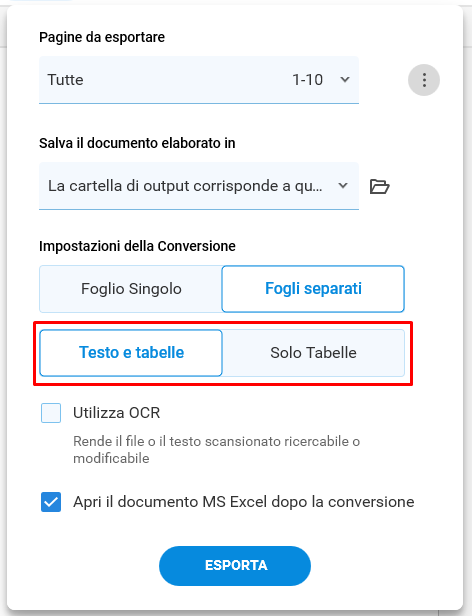Viewport: 472px width, 616px height.
Task: Click the 'Utilizza OCR' label text
Action: point(117,413)
